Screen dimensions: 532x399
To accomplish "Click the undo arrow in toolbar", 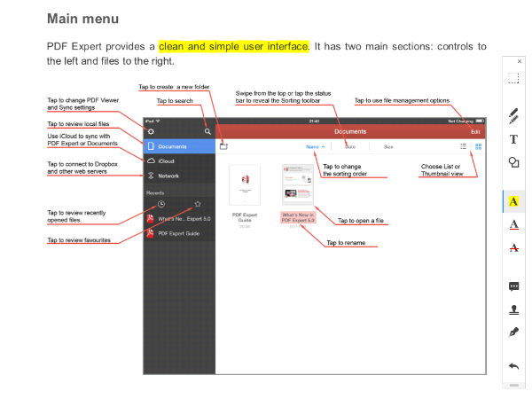I will tap(513, 366).
